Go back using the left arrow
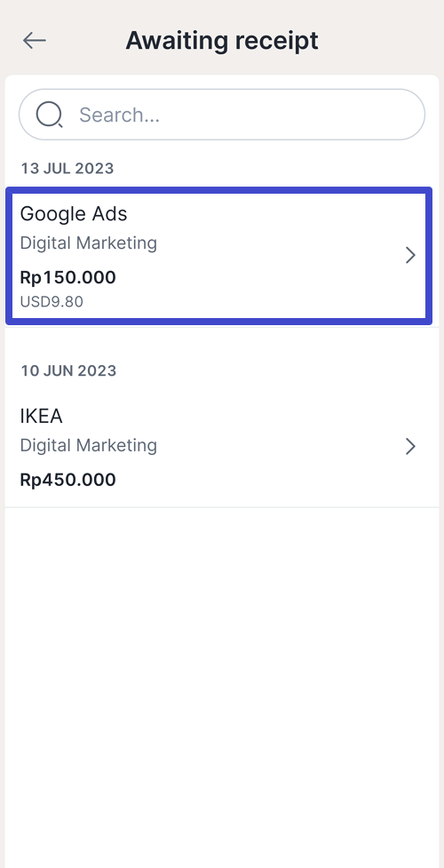The image size is (444, 868). pyautogui.click(x=35, y=40)
